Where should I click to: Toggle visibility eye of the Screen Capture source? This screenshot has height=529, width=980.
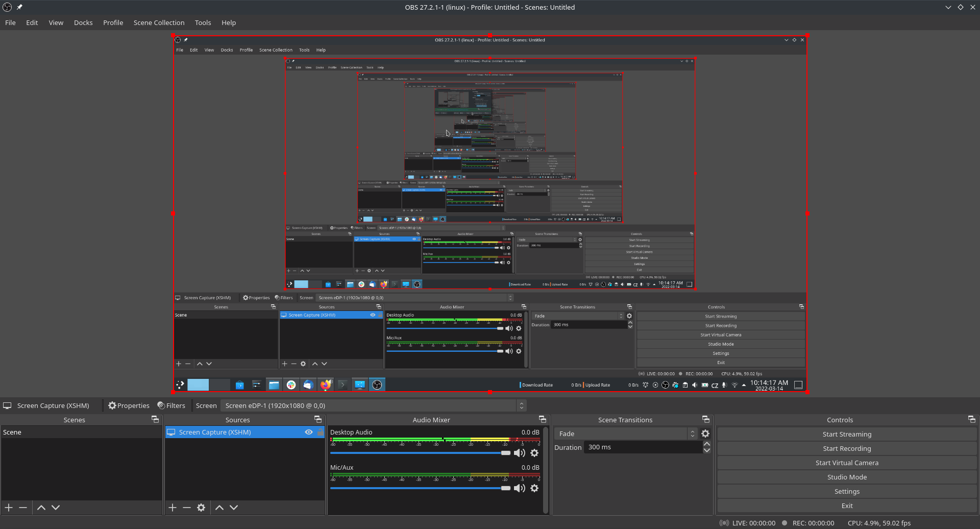309,432
